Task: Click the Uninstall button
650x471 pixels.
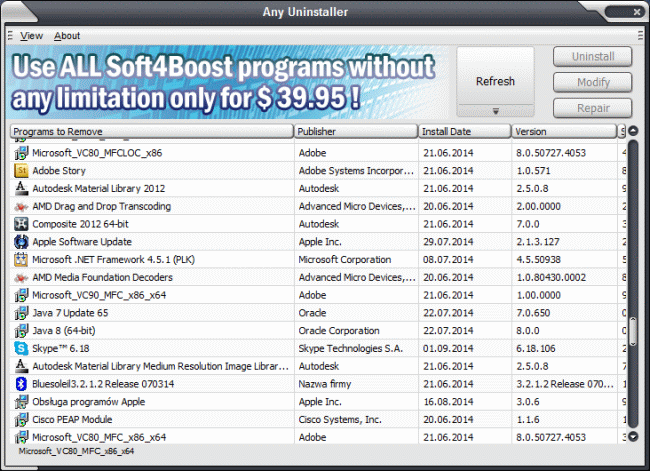Action: (x=593, y=57)
